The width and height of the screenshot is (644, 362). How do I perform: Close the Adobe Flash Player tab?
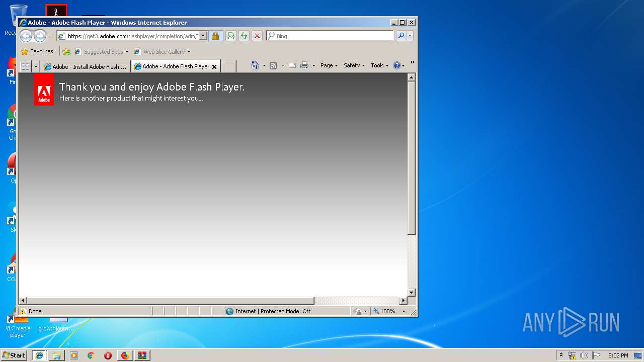click(214, 66)
